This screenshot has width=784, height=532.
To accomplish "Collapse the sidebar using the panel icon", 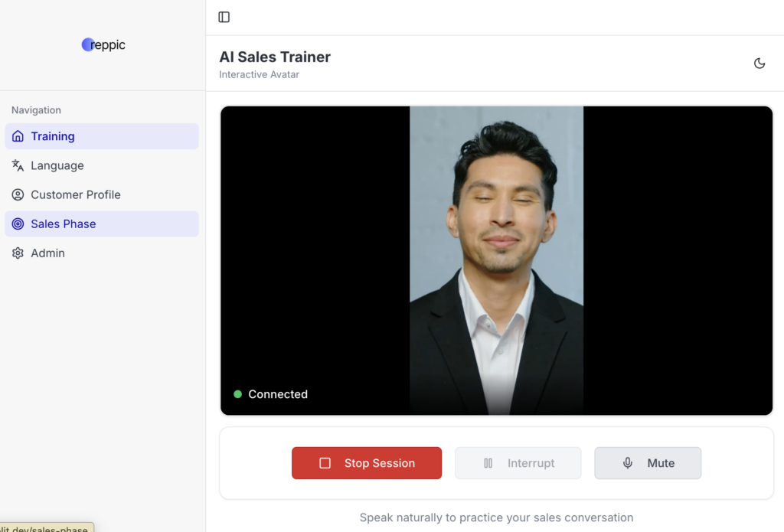I will click(224, 17).
